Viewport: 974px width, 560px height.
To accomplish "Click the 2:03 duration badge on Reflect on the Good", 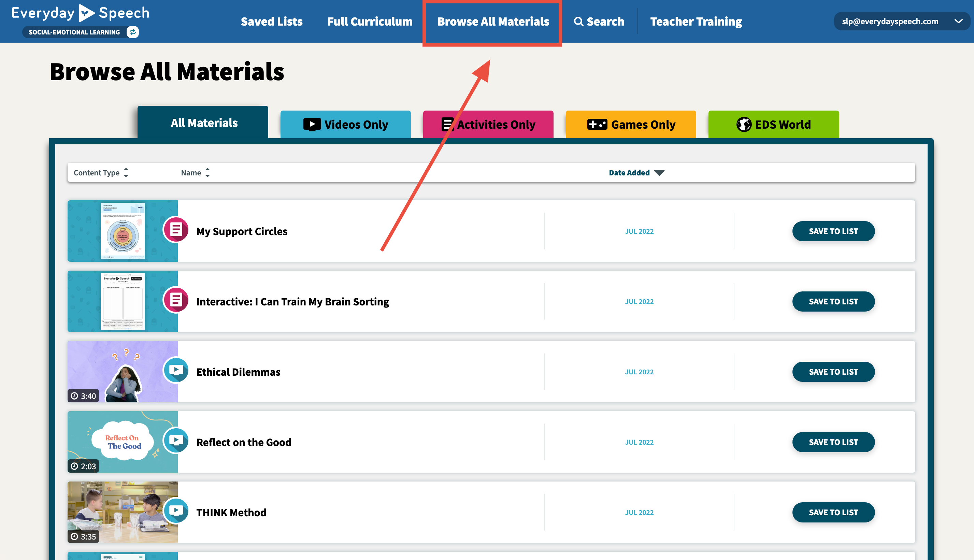I will click(83, 466).
